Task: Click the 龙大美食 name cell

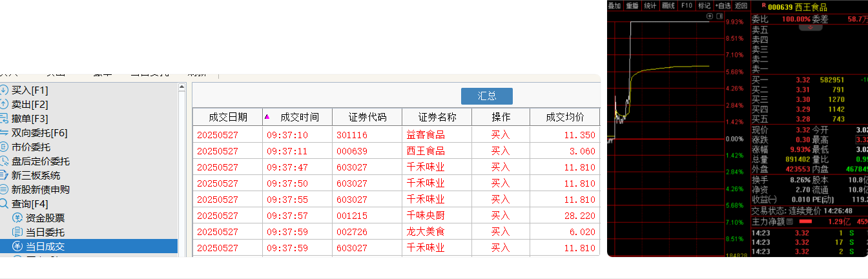Action: click(x=437, y=232)
